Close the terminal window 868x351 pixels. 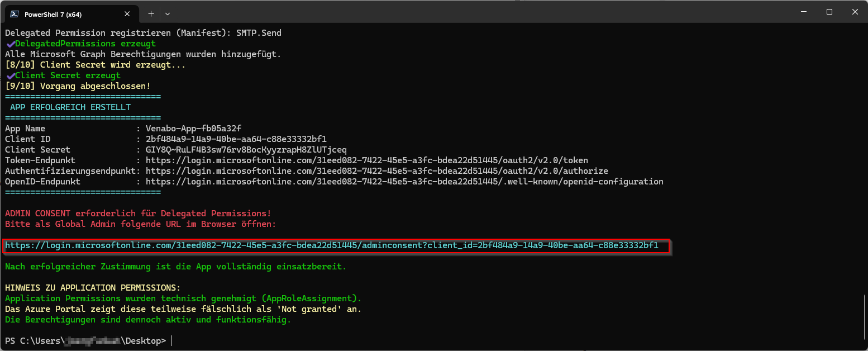855,12
